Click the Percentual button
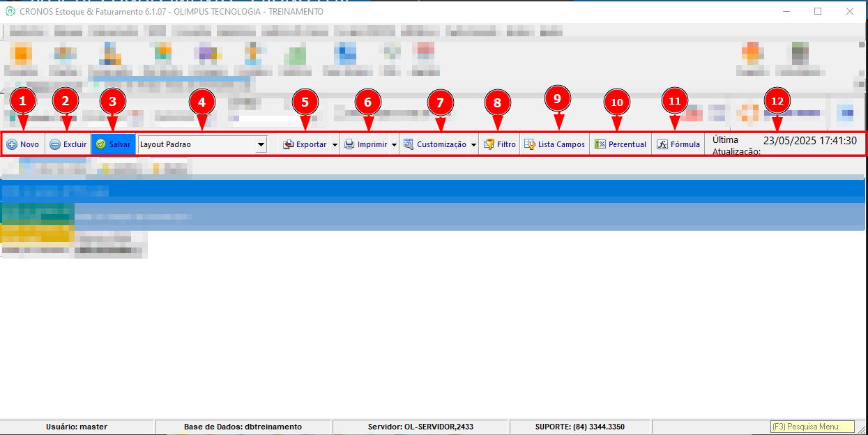Screen dimensions: 868x435 point(620,144)
